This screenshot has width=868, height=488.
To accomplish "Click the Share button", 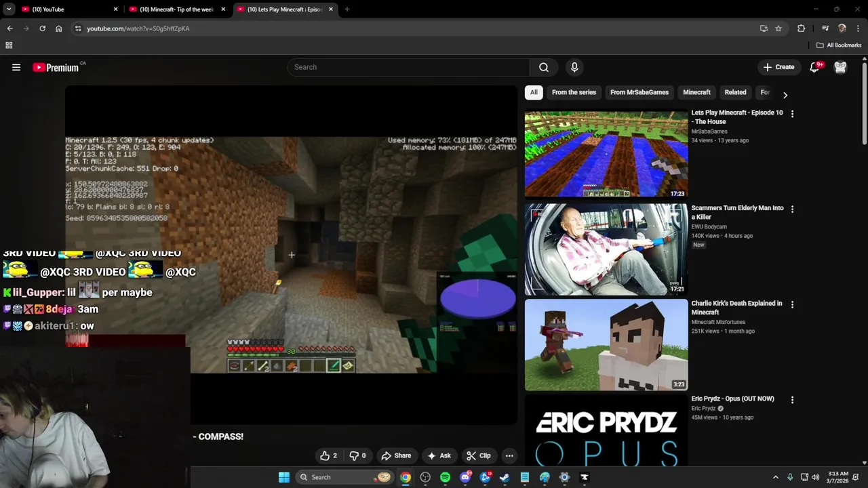I will (396, 455).
